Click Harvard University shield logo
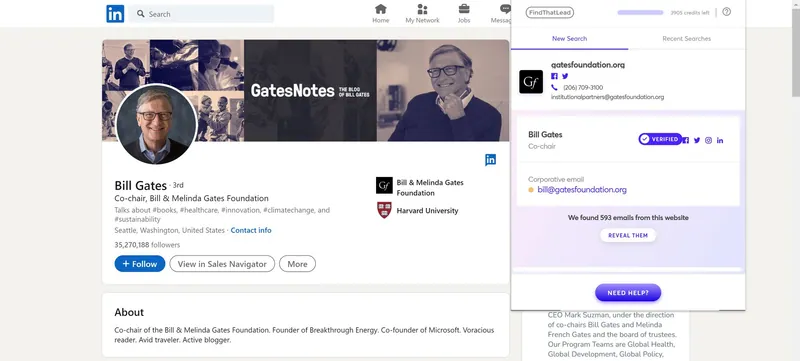The height and width of the screenshot is (361, 800). point(384,210)
